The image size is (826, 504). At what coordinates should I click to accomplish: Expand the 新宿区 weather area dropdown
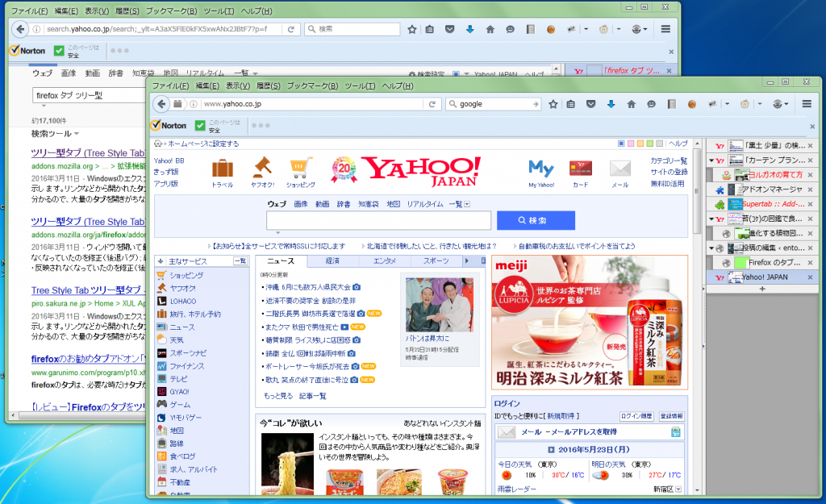[x=678, y=489]
